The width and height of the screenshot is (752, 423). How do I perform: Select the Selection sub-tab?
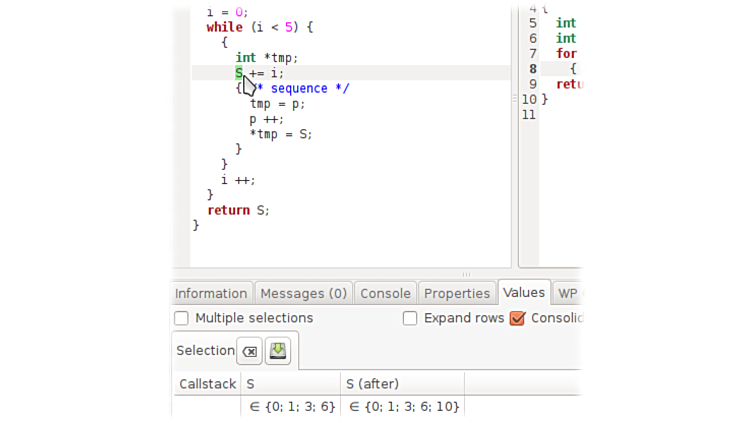(205, 351)
